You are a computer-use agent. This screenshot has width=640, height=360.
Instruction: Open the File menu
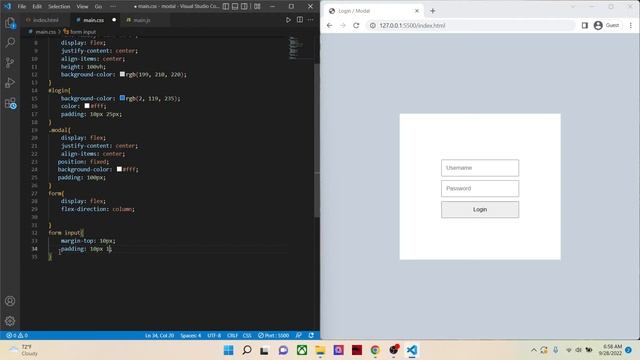pyautogui.click(x=22, y=7)
